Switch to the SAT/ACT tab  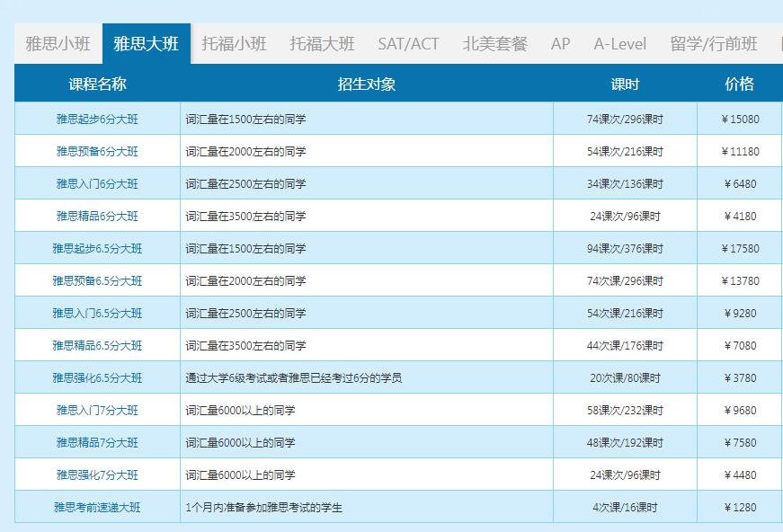point(408,44)
